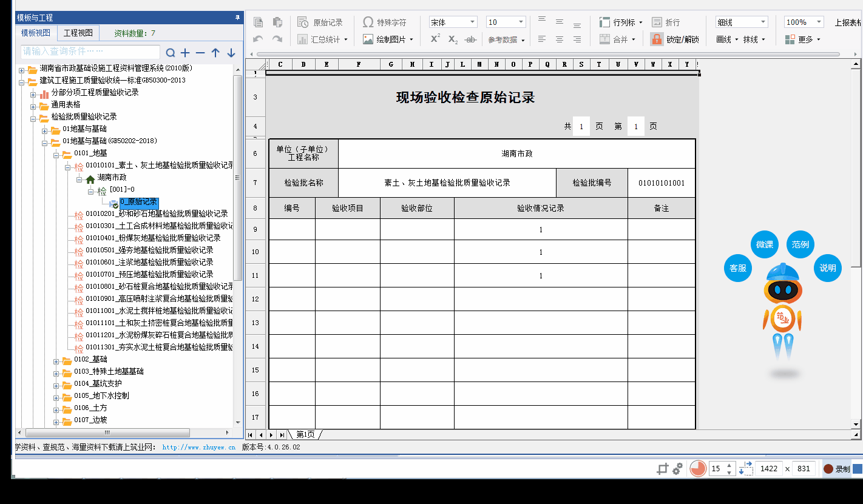The image size is (863, 504).
Task: Select the 第1页 sheet tab
Action: tap(305, 435)
